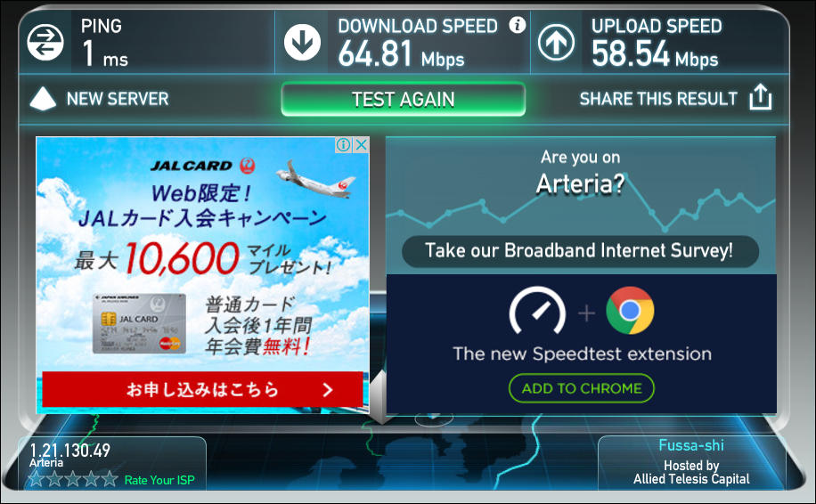
Task: Click the Fussa-shi server name
Action: [691, 445]
